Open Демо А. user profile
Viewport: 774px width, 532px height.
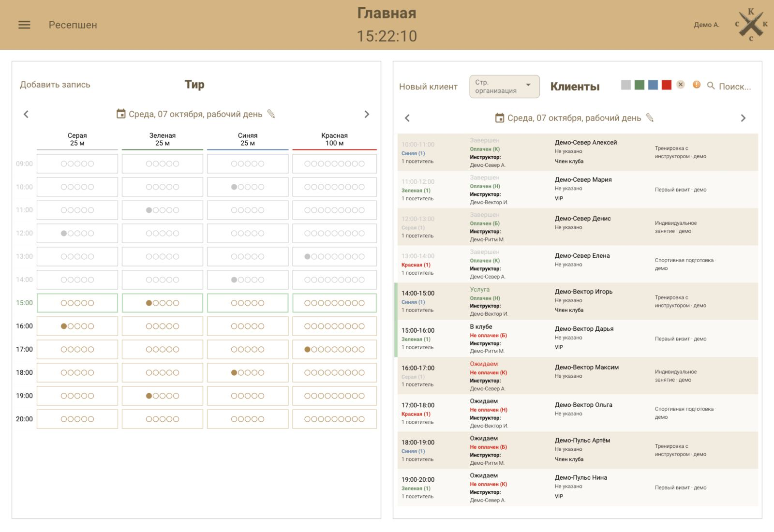(706, 25)
